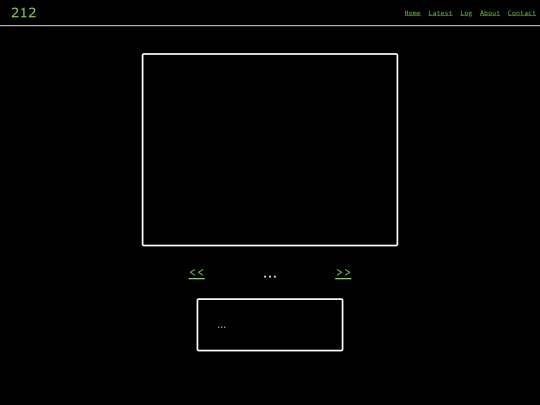
Task: Visit the About page link
Action: coord(490,13)
